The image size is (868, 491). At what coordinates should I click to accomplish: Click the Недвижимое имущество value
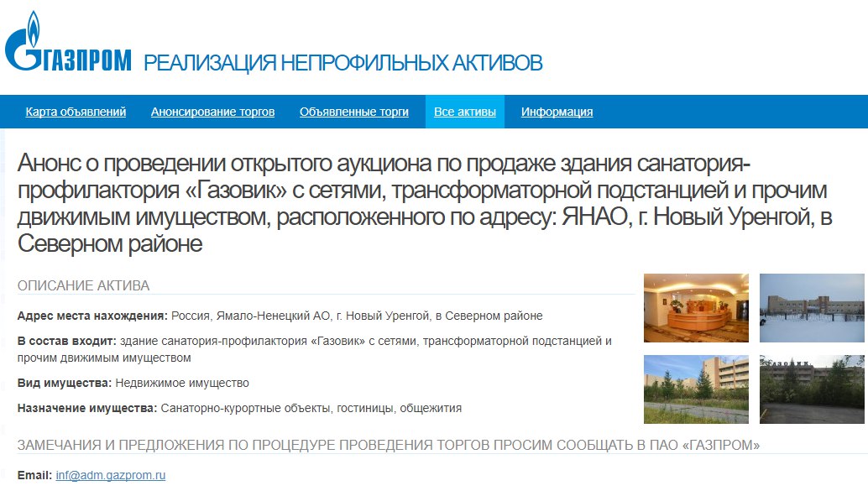click(182, 383)
